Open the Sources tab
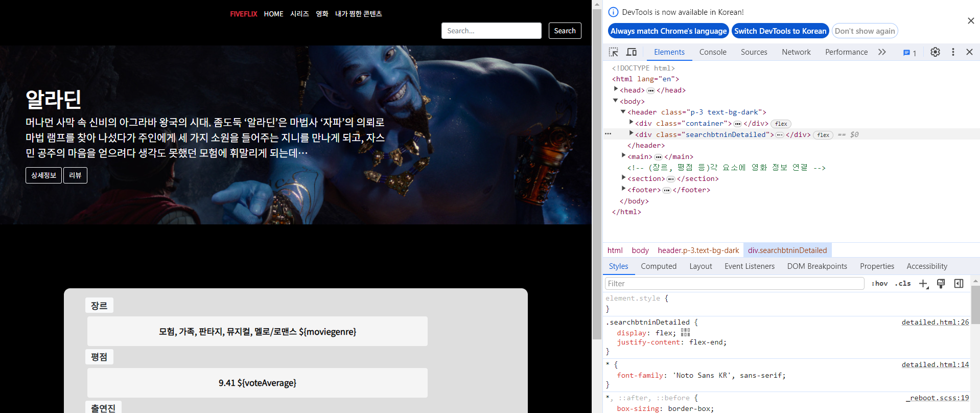The width and height of the screenshot is (980, 413). [x=754, y=52]
